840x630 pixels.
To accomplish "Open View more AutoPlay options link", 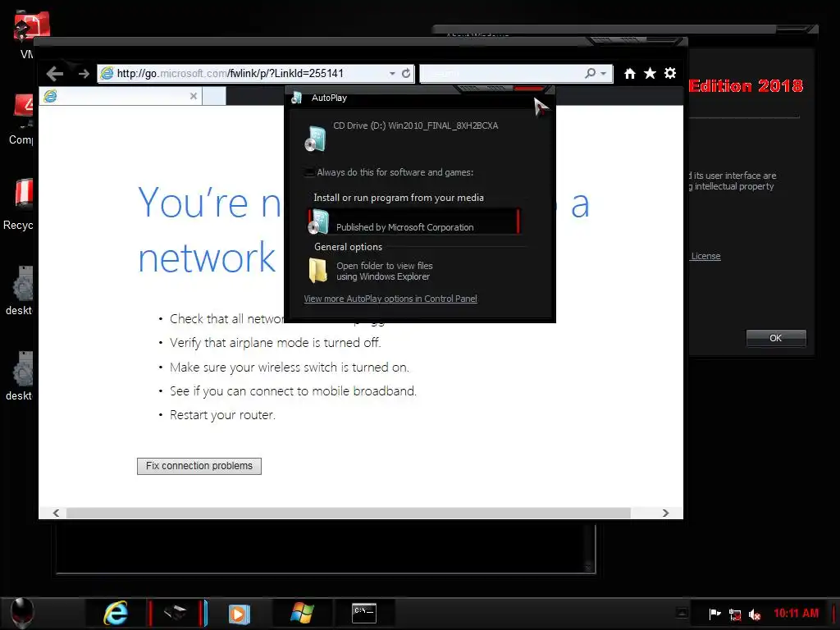I will 390,299.
